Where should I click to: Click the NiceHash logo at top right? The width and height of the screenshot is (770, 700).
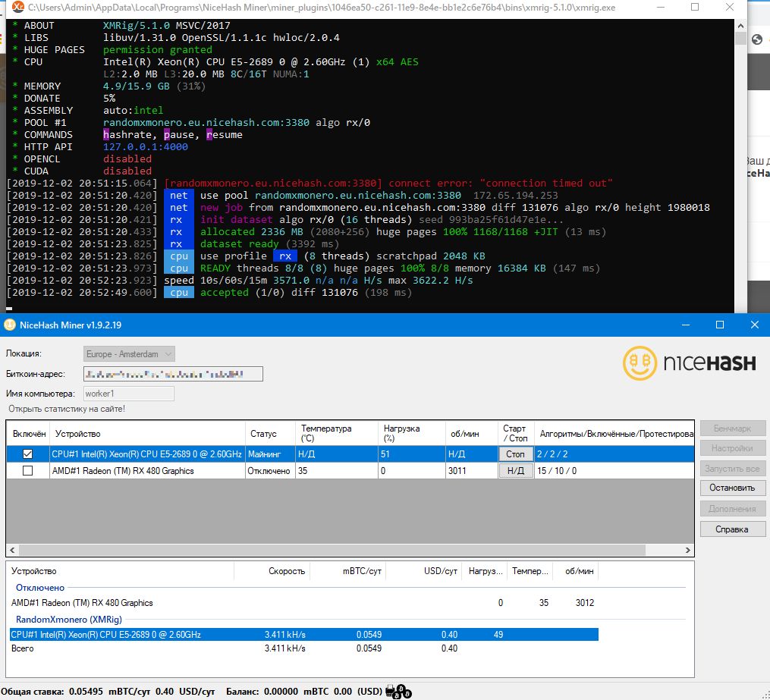click(x=689, y=363)
